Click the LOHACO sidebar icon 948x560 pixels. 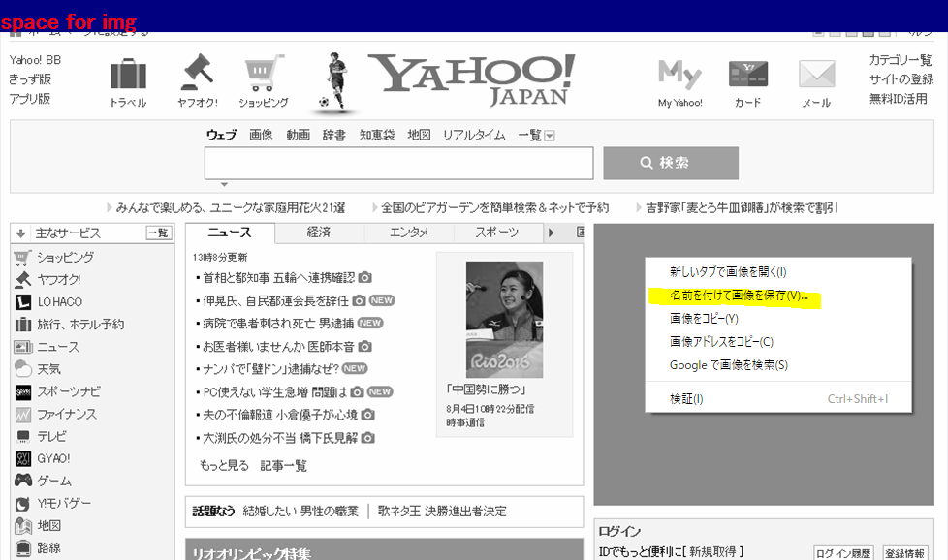pyautogui.click(x=22, y=302)
